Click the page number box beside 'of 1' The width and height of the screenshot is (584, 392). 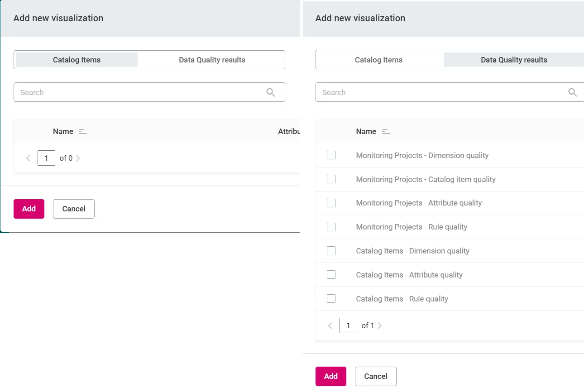tap(348, 325)
